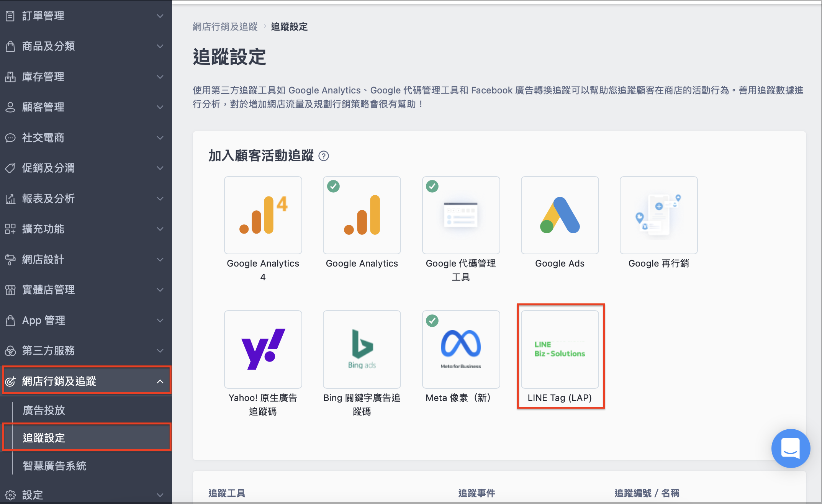
Task: Expand the 網店設計 chevron
Action: click(x=160, y=260)
